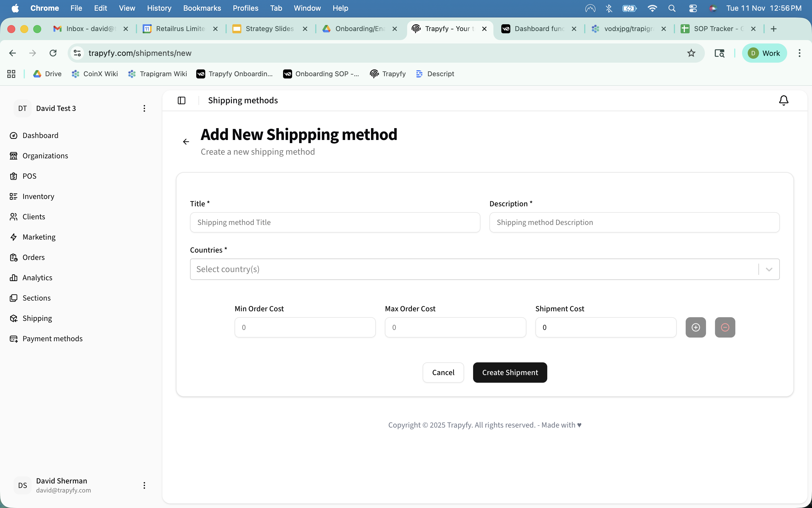Toggle the sidebar panel icon
Viewport: 812px width, 508px height.
[x=182, y=100]
